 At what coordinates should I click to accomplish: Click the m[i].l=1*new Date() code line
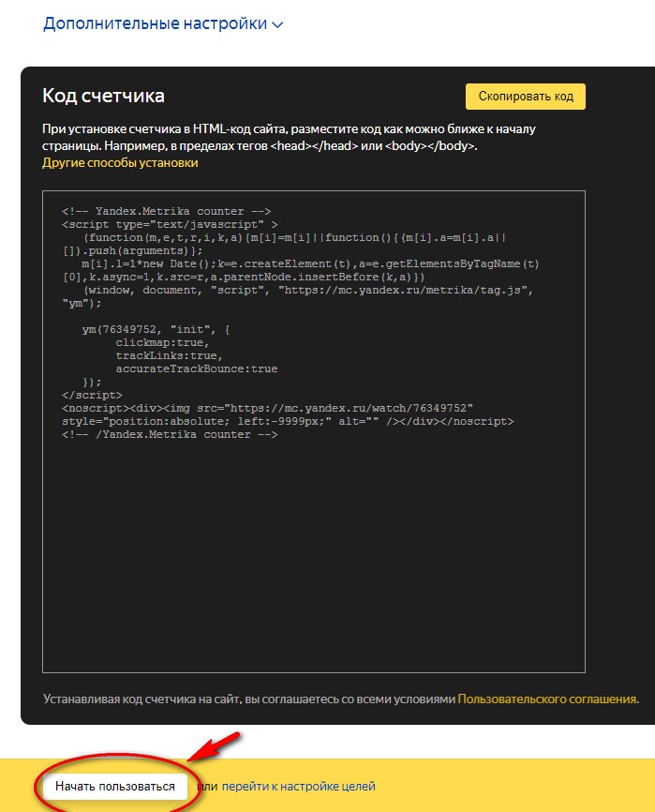tap(310, 263)
